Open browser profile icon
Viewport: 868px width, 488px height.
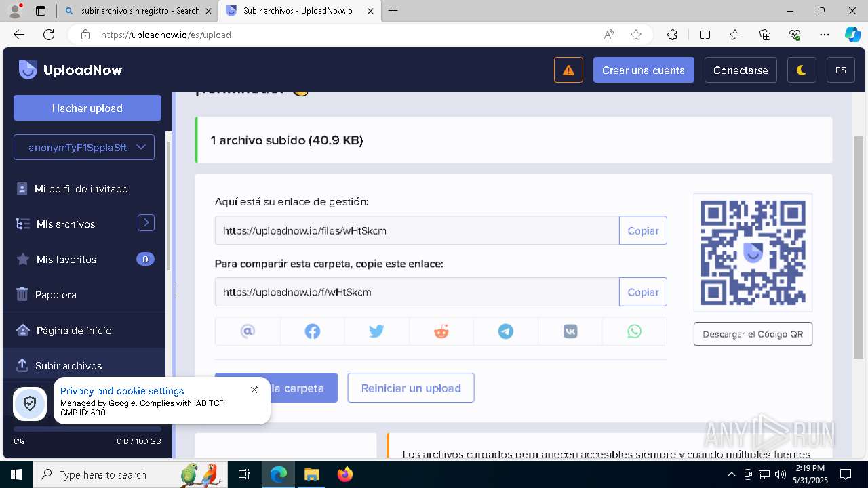point(15,11)
